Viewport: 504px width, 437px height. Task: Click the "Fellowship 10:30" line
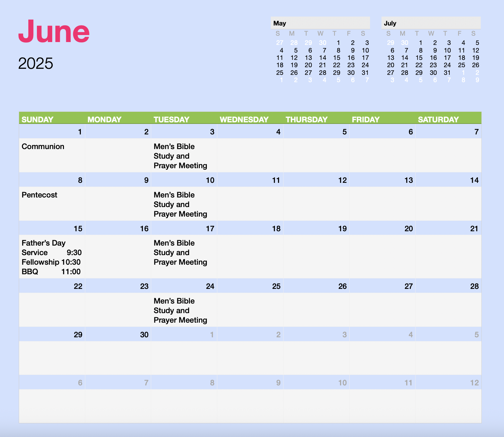pos(51,262)
